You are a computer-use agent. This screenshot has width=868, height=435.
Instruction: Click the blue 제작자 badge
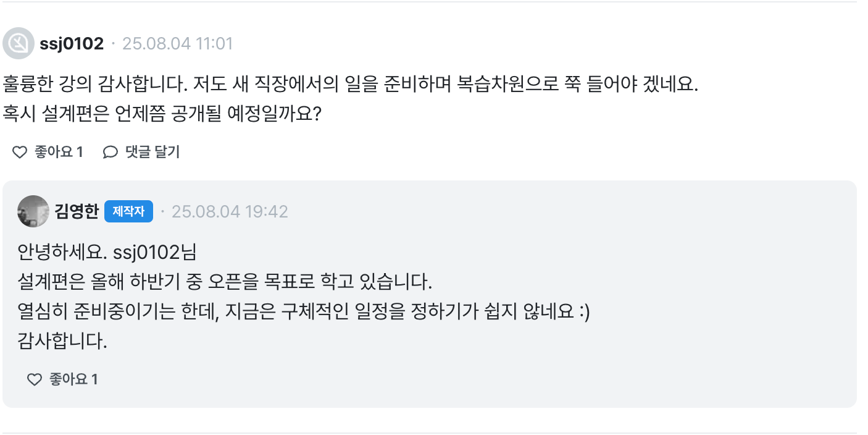pos(128,211)
